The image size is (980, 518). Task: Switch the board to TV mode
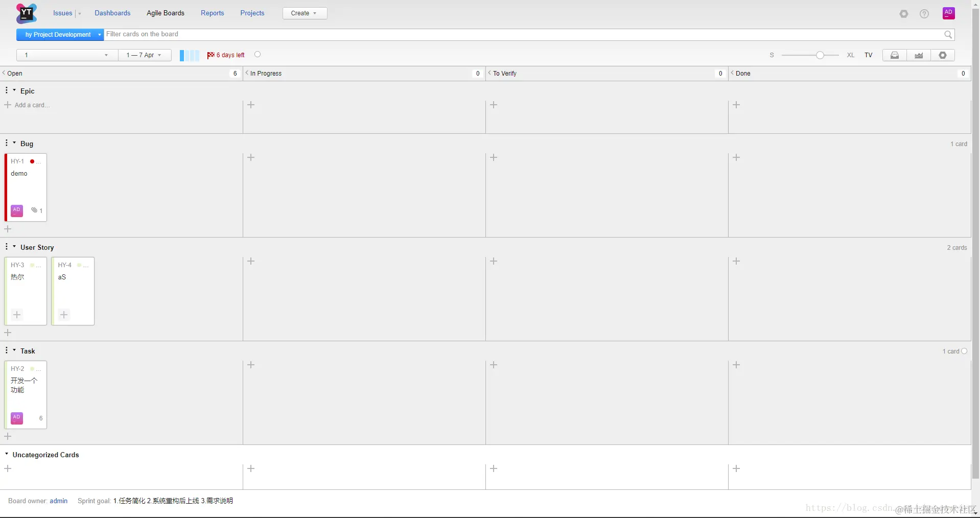(x=869, y=55)
